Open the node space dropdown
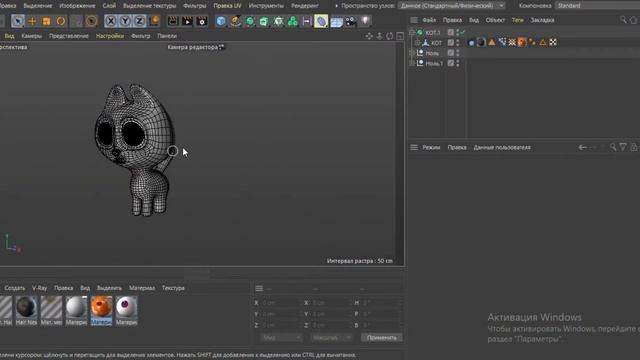 point(452,6)
